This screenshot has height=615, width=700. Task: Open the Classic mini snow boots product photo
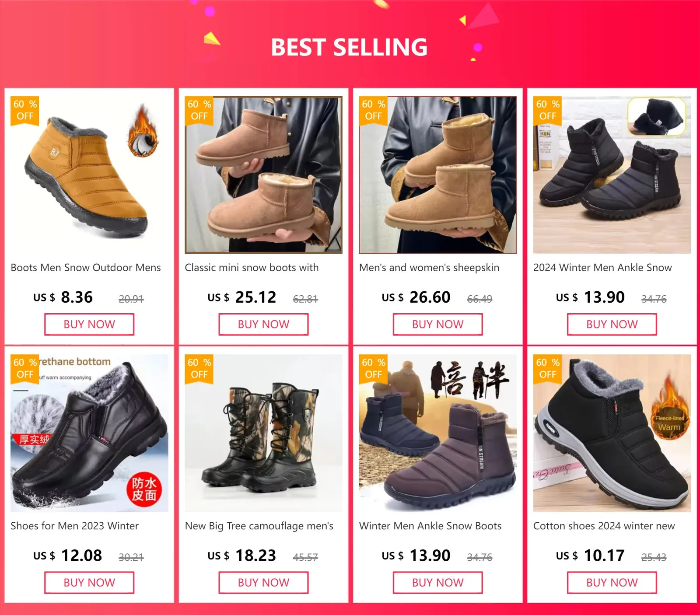point(263,175)
